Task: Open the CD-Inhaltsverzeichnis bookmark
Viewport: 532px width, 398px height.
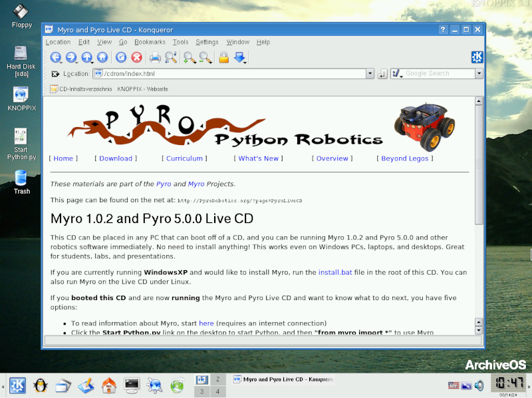Action: [81, 89]
